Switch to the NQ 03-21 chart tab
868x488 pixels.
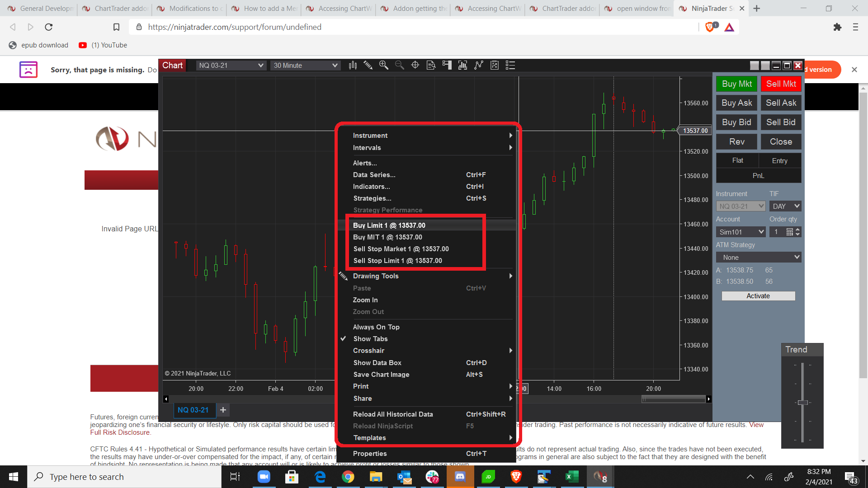pyautogui.click(x=193, y=410)
